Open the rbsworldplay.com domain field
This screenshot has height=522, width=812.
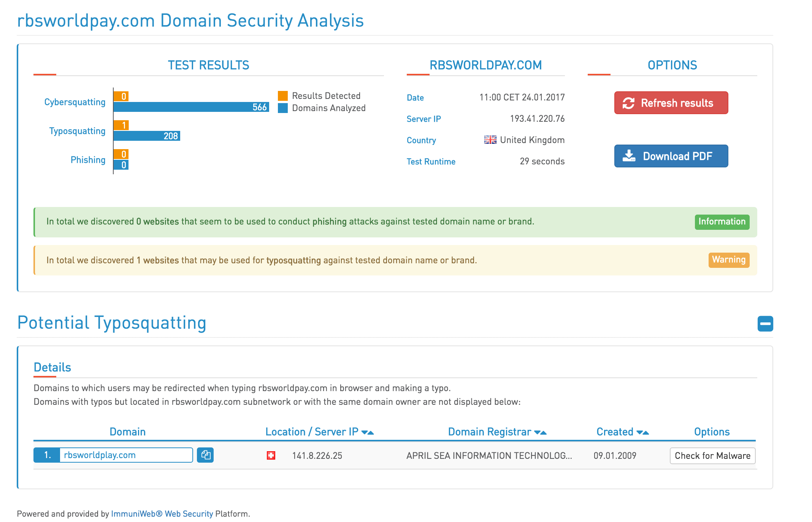coord(126,455)
